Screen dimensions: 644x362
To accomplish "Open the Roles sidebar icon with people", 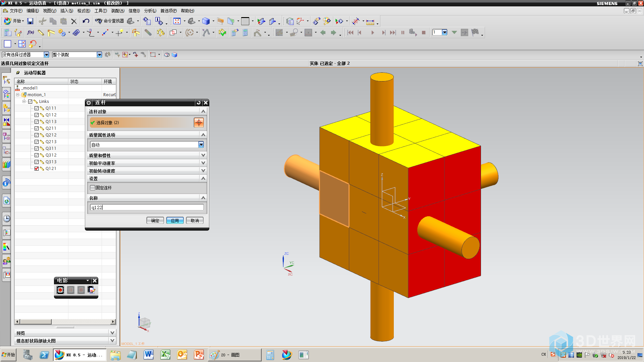I will (7, 261).
